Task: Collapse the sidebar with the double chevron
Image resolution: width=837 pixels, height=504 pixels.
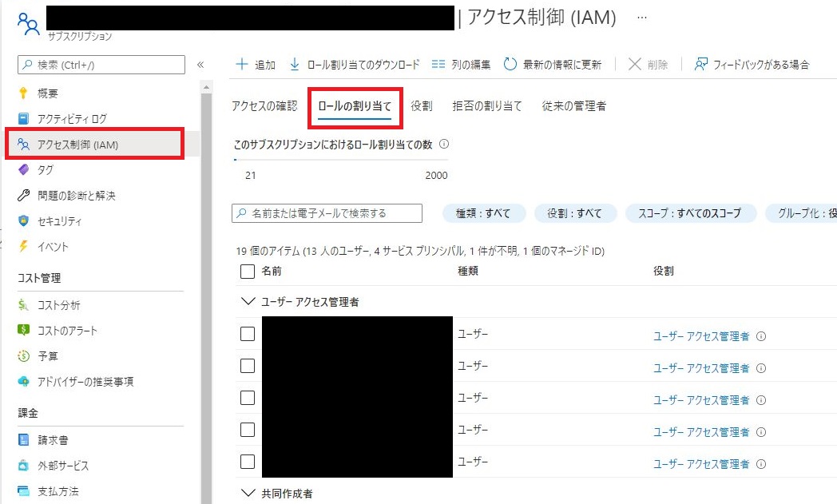Action: click(200, 65)
